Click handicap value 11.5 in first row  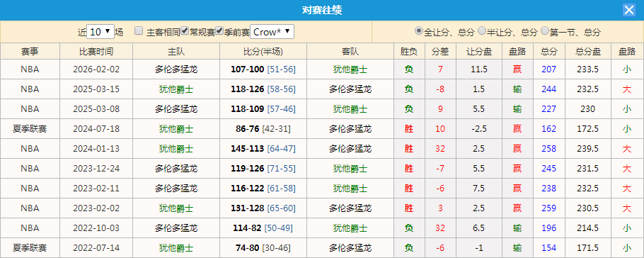pos(479,69)
